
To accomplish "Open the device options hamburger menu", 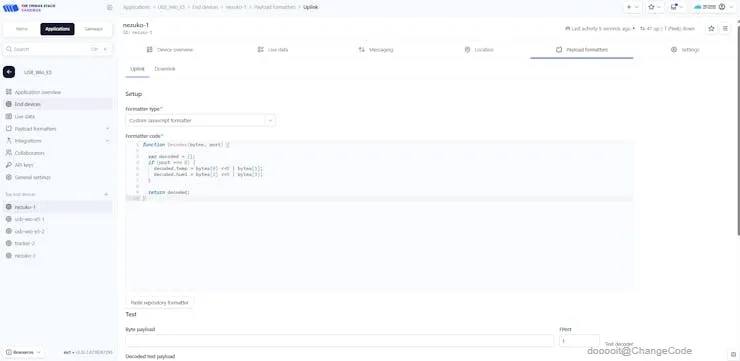I will point(725,29).
